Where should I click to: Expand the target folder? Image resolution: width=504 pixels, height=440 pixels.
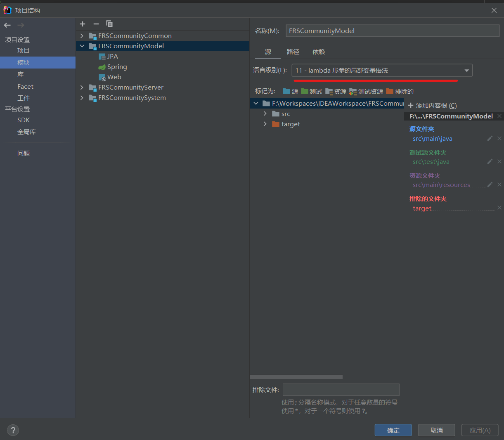(265, 124)
